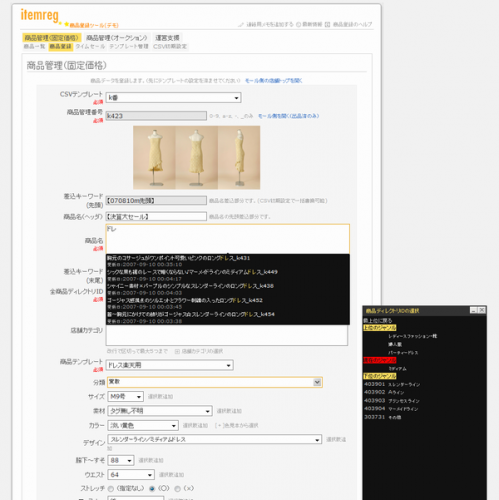Image resolution: width=499 pixels, height=500 pixels.
Task: Close the 商品ディレクトリIDの選択 popup
Action: 482,310
